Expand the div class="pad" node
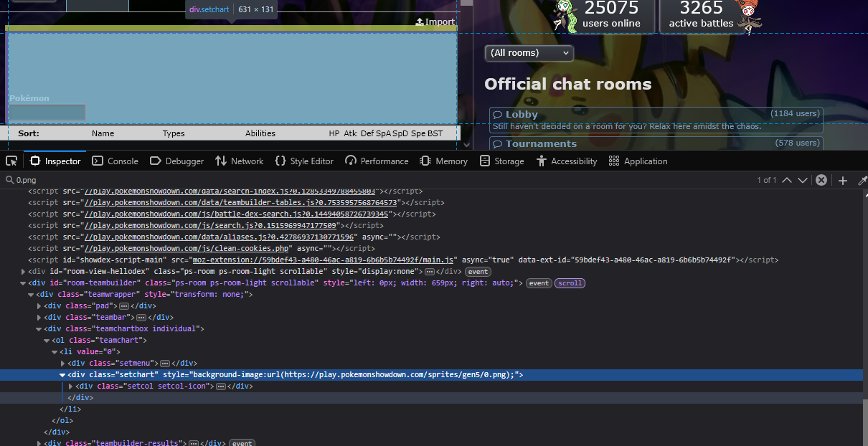Image resolution: width=868 pixels, height=446 pixels. pos(39,306)
